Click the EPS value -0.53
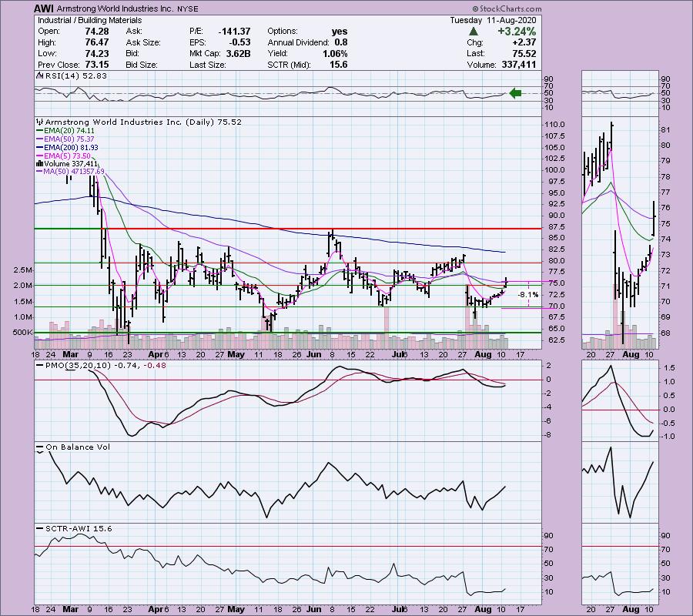 coord(240,42)
